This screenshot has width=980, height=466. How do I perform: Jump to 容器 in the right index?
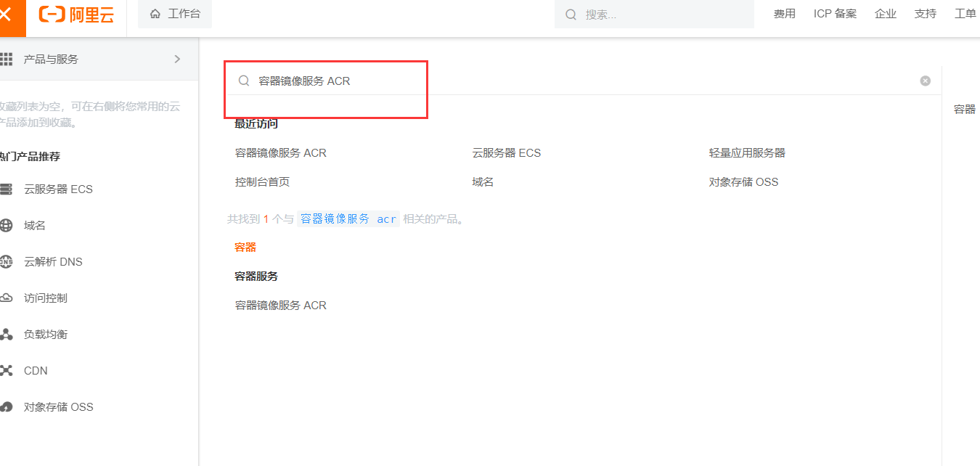pyautogui.click(x=965, y=110)
